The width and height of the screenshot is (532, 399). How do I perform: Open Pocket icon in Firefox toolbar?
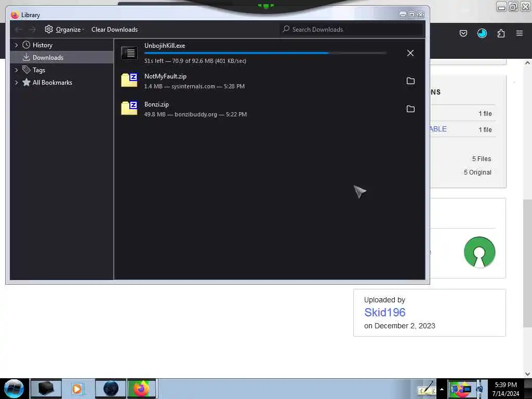tap(463, 33)
